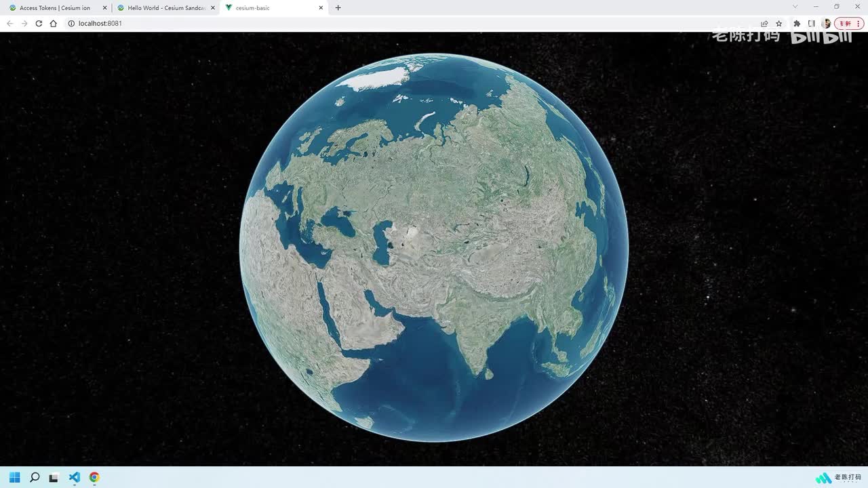Close the cesium-basic tab
The height and width of the screenshot is (488, 868).
click(x=321, y=8)
